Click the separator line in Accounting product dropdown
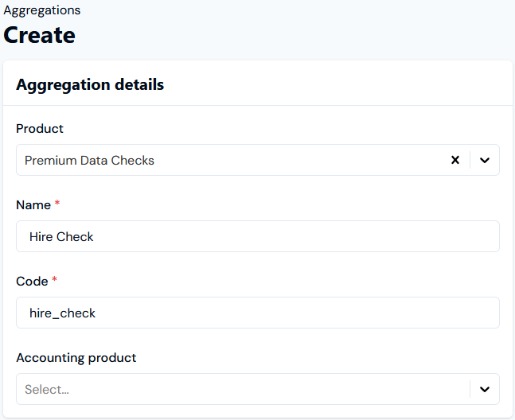 (470, 390)
